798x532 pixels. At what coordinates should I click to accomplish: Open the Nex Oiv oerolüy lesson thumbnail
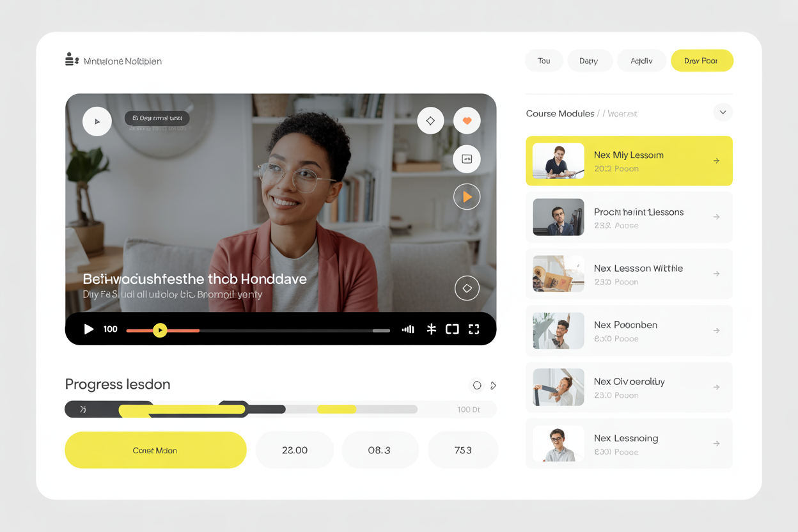[558, 387]
